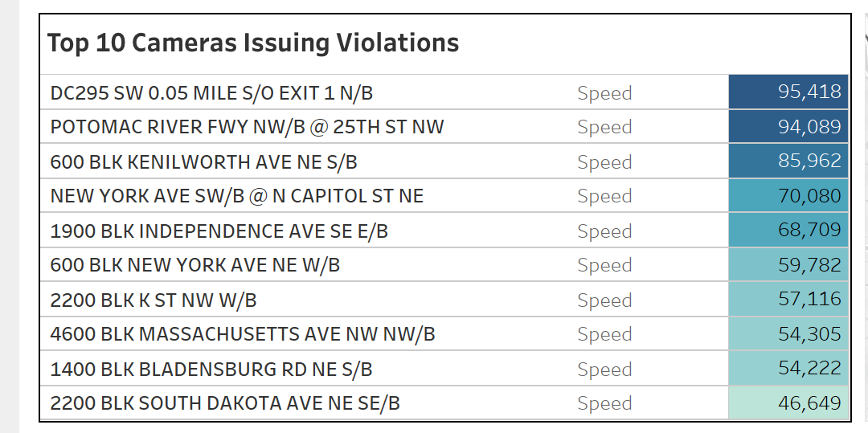Click the 600 BLK KENILWORTH AVE label
This screenshot has height=433, width=868.
coord(203,161)
